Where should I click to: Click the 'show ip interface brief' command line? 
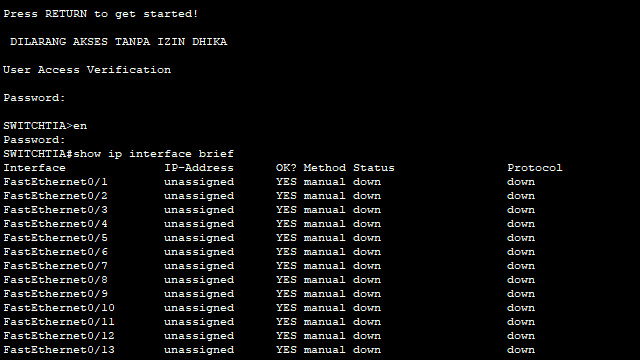[x=118, y=154]
